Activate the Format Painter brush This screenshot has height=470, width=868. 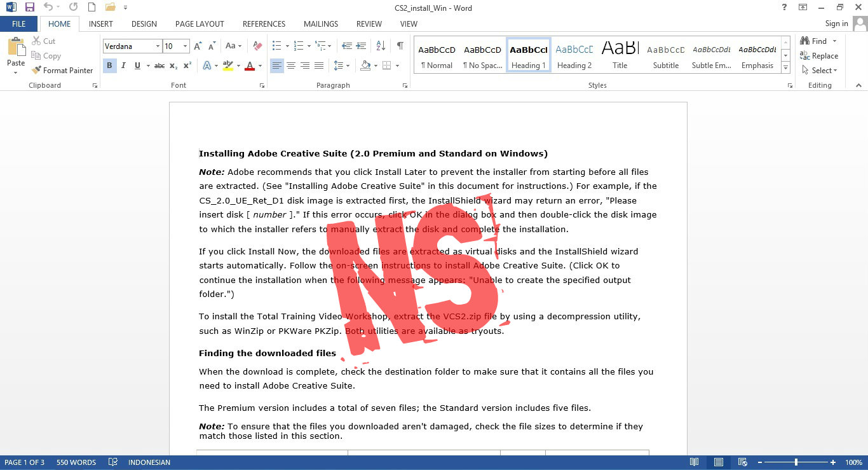(x=62, y=71)
